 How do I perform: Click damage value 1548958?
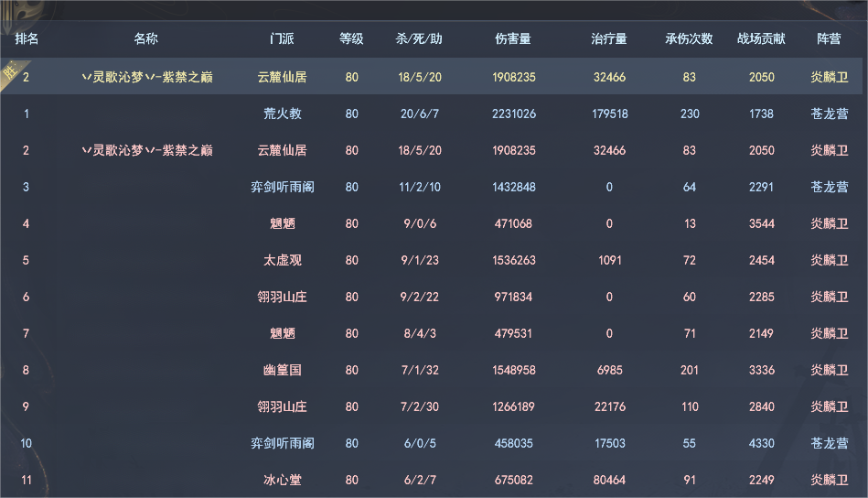click(x=514, y=370)
